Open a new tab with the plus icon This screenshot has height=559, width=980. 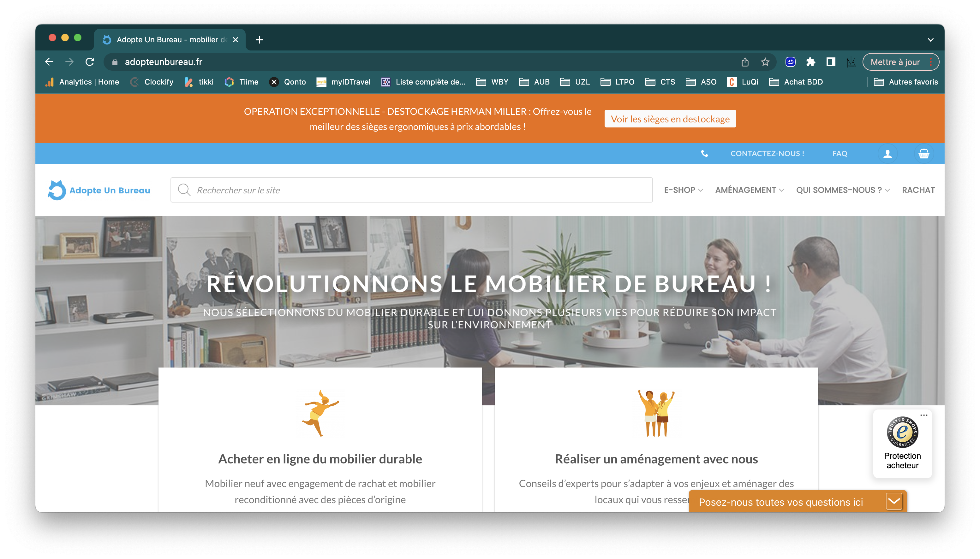(x=259, y=39)
